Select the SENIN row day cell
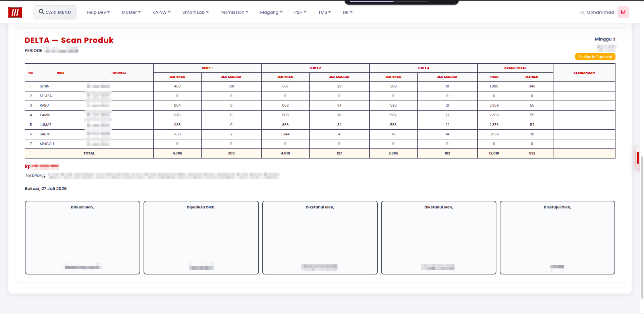644x314 pixels. 60,86
